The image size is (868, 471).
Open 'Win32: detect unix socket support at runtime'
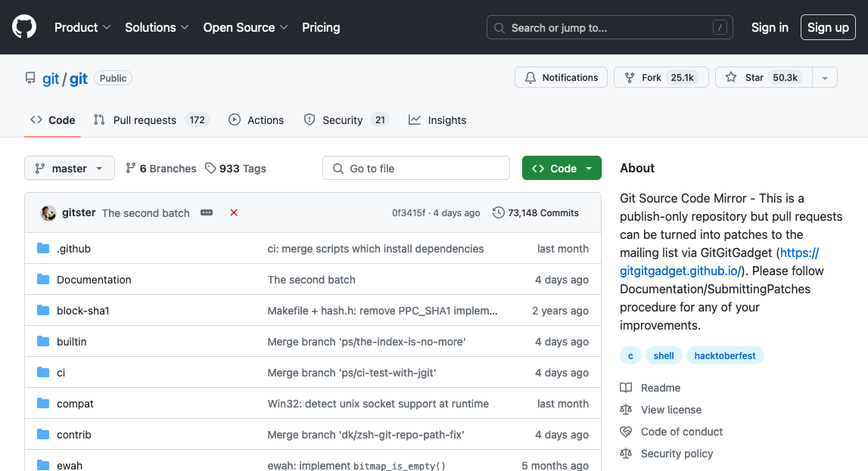(x=378, y=404)
